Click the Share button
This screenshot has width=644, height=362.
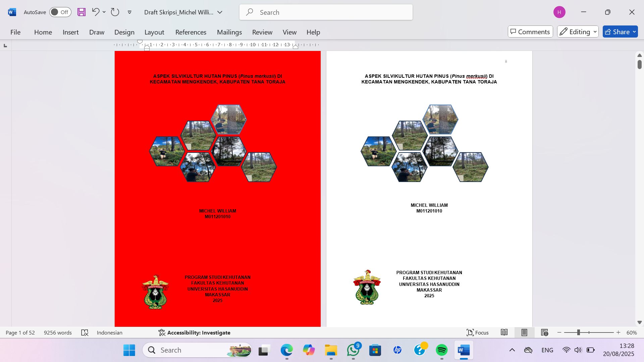click(x=617, y=32)
